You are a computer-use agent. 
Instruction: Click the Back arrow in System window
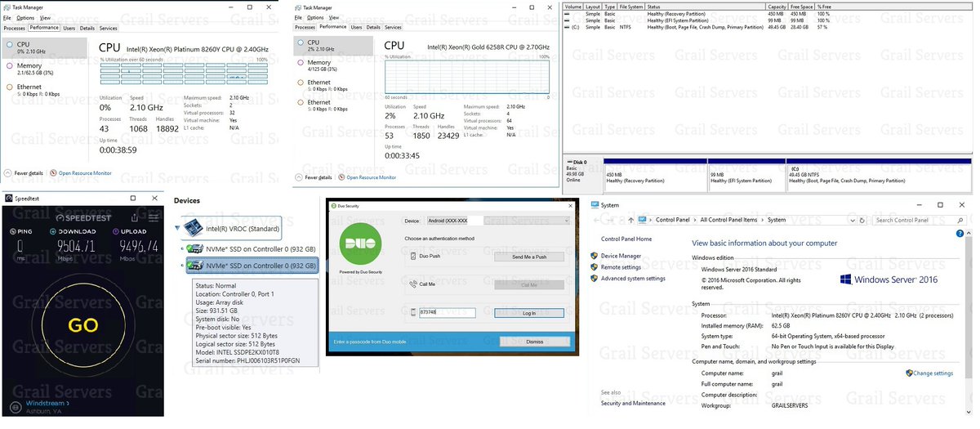(x=596, y=220)
